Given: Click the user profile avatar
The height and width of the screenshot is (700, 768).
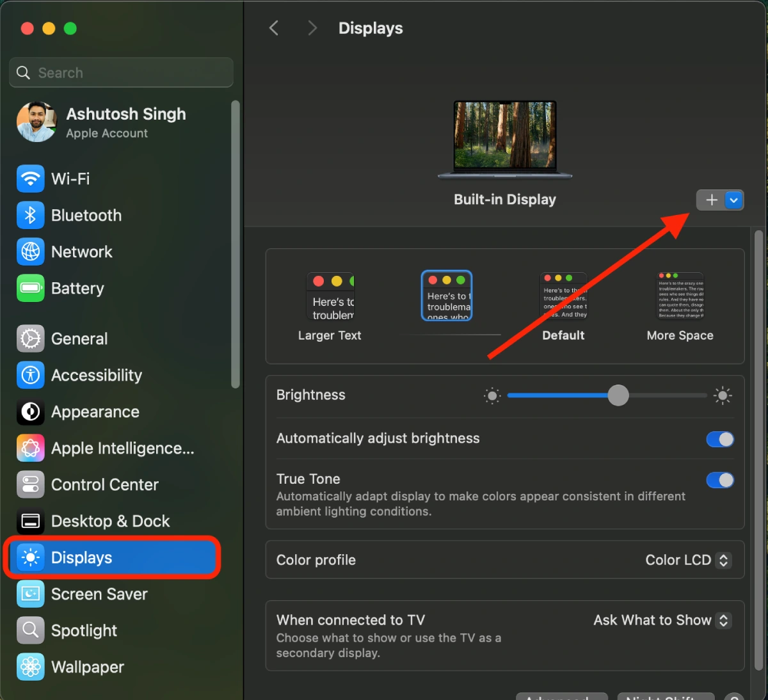Looking at the screenshot, I should coord(36,122).
